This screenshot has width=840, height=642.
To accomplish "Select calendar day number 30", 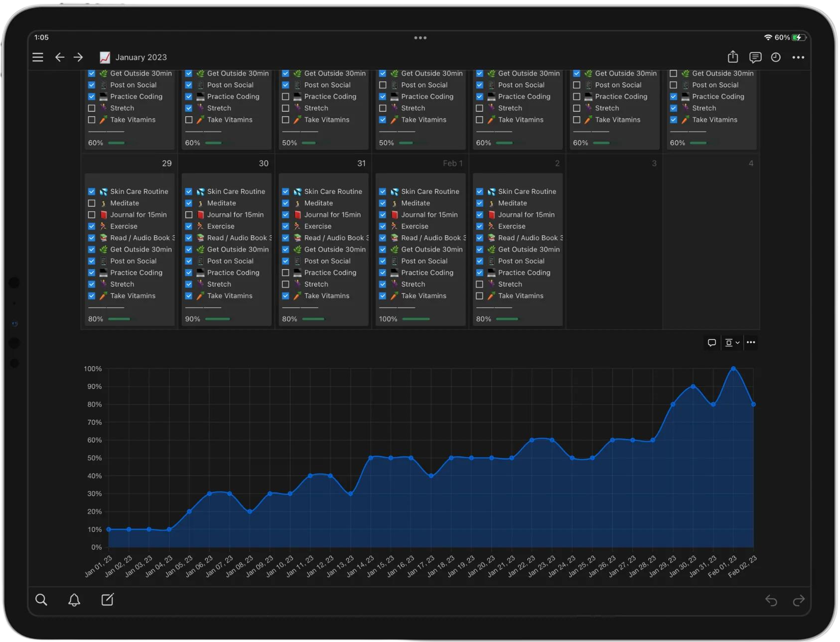I will [x=264, y=163].
